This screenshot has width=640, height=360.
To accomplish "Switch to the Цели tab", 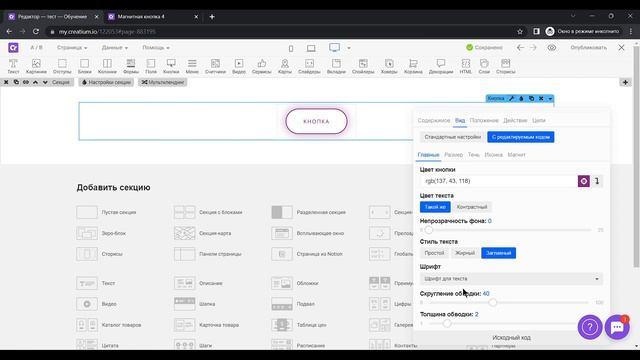I will (x=539, y=120).
